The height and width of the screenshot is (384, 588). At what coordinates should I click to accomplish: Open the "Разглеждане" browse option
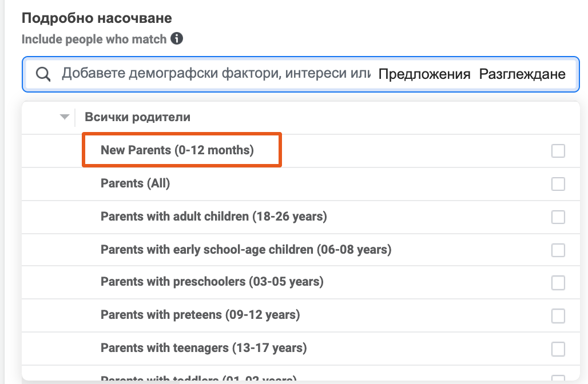(x=523, y=74)
